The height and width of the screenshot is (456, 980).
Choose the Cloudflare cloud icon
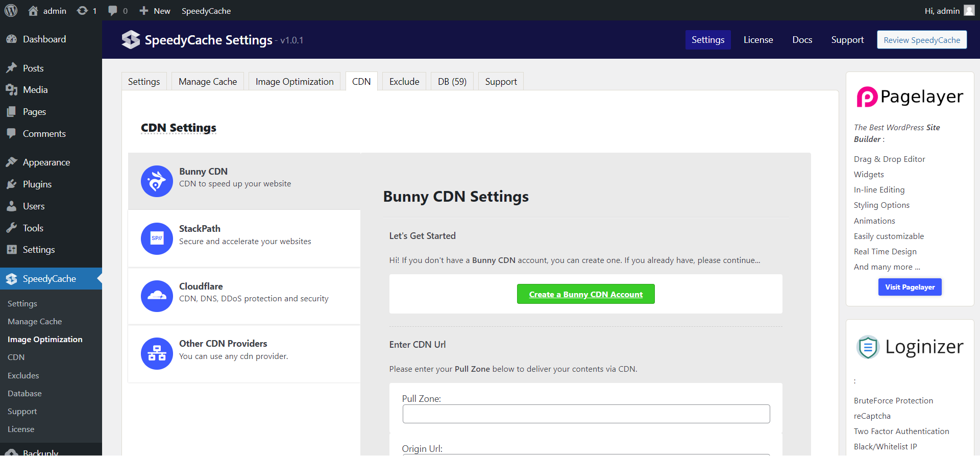157,296
